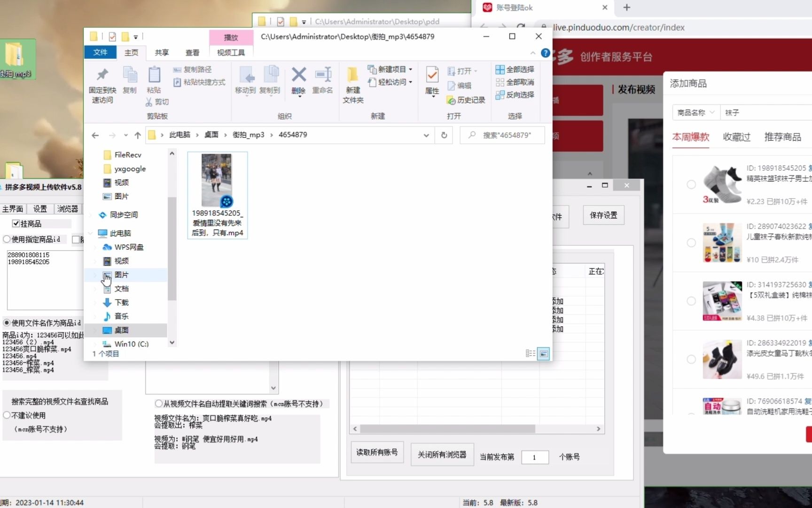812x508 pixels.
Task: Click Copy Path (复制路径) item
Action: pos(193,69)
